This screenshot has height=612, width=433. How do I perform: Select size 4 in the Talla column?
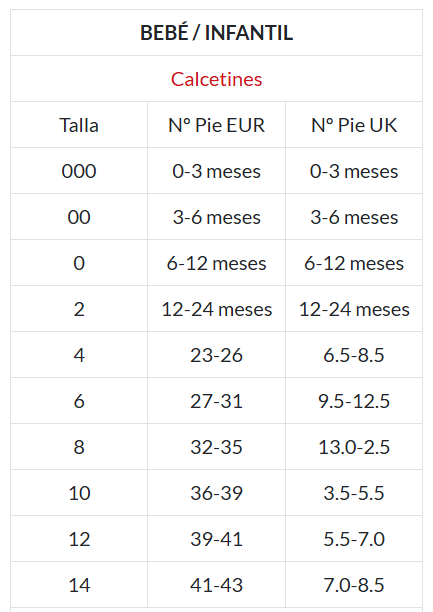pyautogui.click(x=79, y=355)
